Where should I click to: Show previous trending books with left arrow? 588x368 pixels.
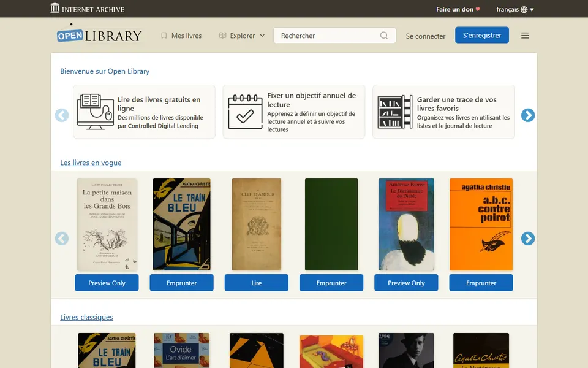62,238
